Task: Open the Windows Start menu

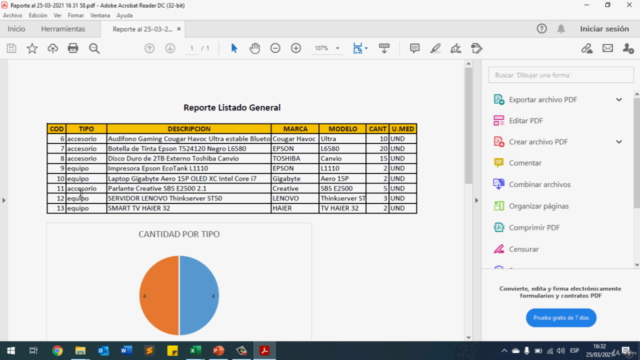Action: 11,351
